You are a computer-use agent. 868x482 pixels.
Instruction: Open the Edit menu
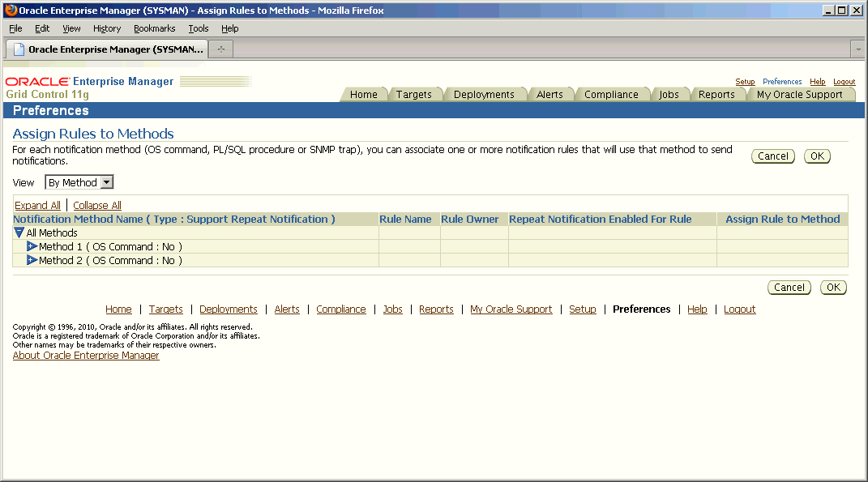pyautogui.click(x=42, y=28)
